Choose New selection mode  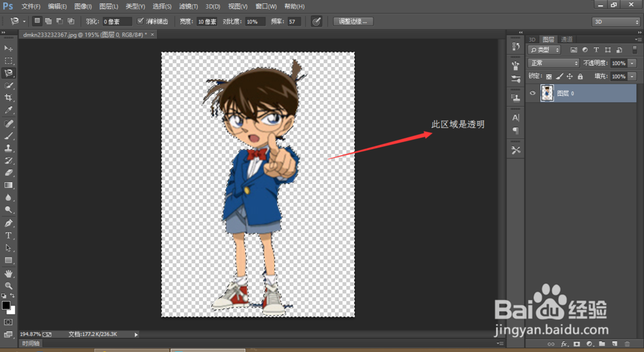tap(37, 21)
